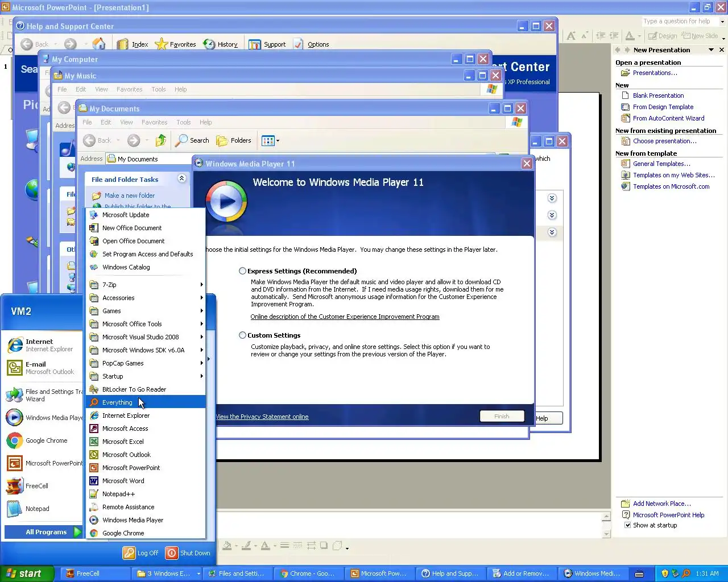This screenshot has height=582, width=728.
Task: Open Google Chrome in pinned Start list
Action: [43, 440]
